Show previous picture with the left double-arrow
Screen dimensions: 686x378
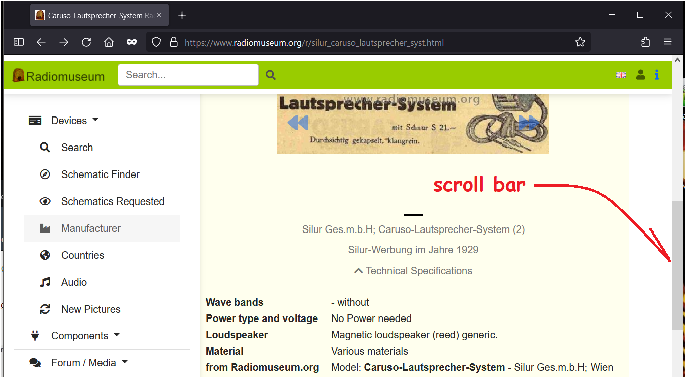coord(298,122)
